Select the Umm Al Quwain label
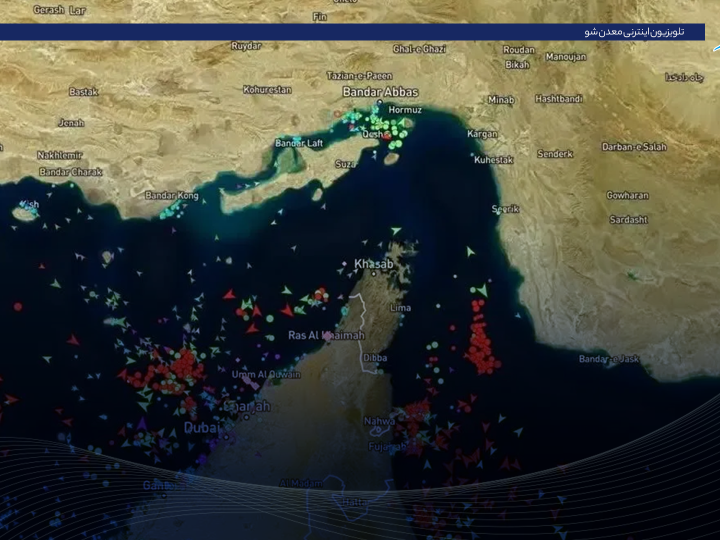This screenshot has width=720, height=540. (x=265, y=375)
